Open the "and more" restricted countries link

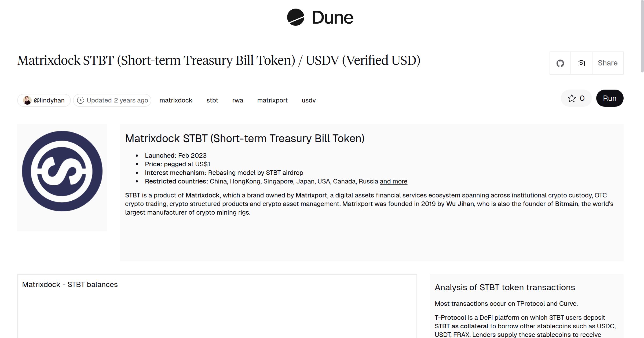point(393,181)
